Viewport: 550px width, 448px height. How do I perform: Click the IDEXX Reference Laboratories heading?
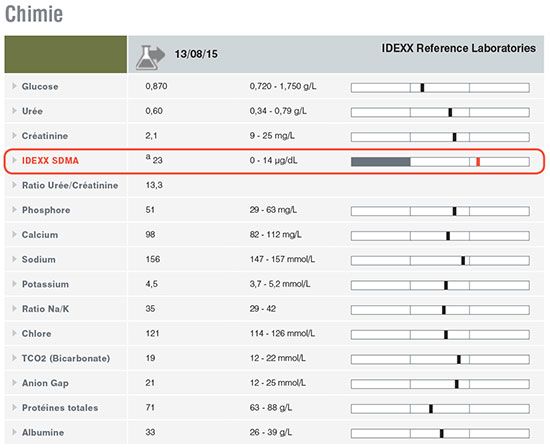(458, 48)
